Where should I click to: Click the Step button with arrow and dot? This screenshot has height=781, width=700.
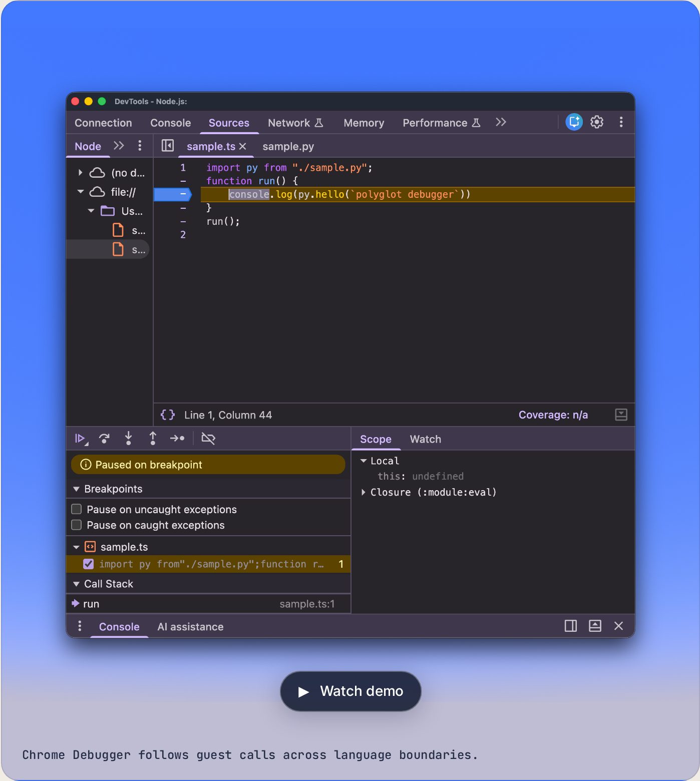pyautogui.click(x=177, y=439)
